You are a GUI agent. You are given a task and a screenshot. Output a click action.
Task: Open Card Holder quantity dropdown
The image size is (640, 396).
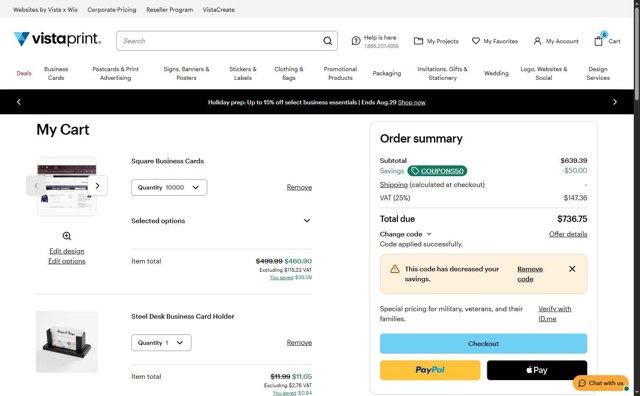pos(161,343)
